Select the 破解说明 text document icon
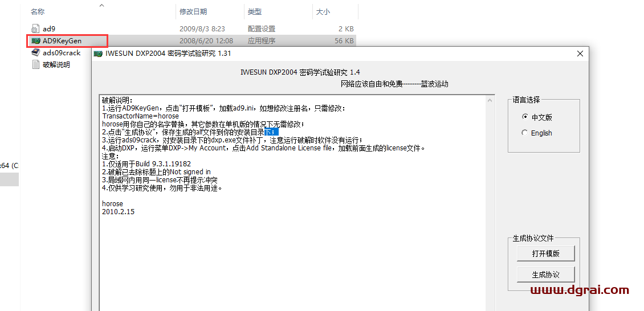This screenshot has width=644, height=311. [35, 65]
